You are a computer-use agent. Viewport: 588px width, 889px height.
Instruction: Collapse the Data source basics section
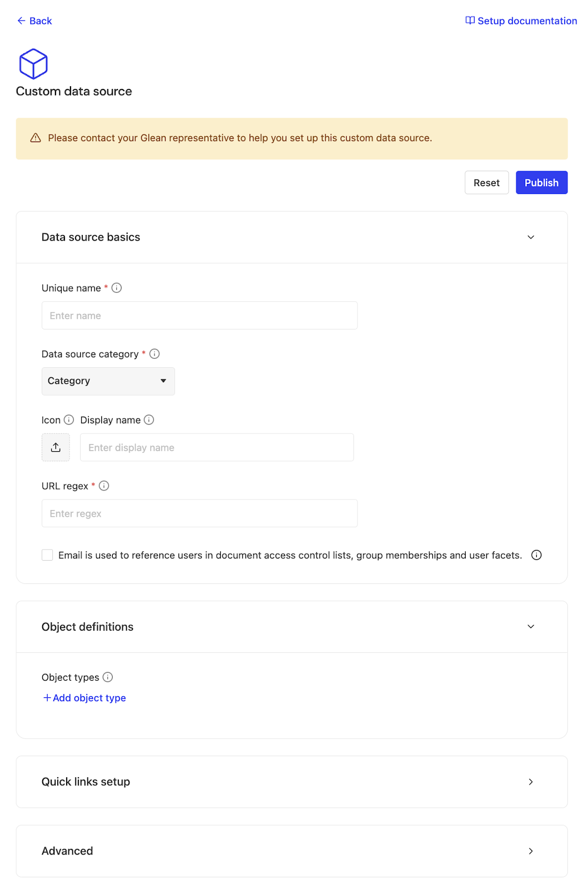pos(530,237)
